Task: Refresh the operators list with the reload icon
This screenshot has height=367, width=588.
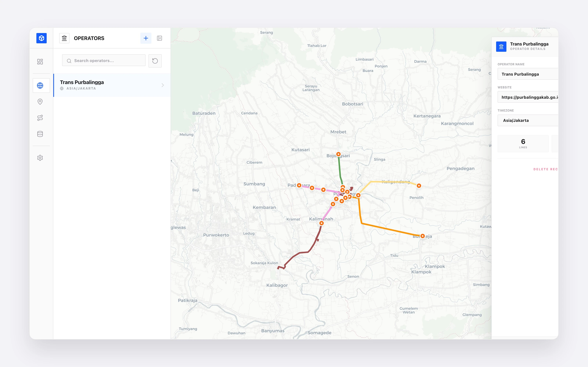Action: (x=155, y=61)
